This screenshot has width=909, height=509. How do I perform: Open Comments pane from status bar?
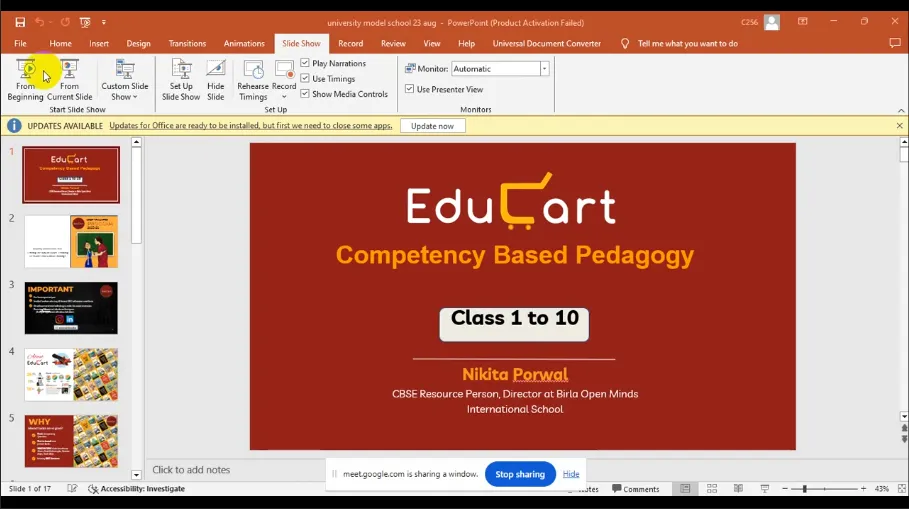click(x=636, y=489)
